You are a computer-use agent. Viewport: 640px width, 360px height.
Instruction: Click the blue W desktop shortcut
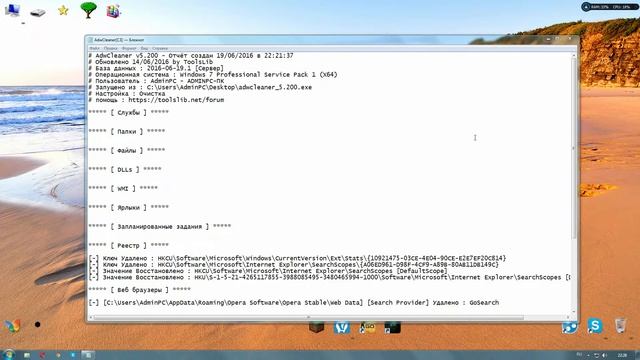pos(342,327)
